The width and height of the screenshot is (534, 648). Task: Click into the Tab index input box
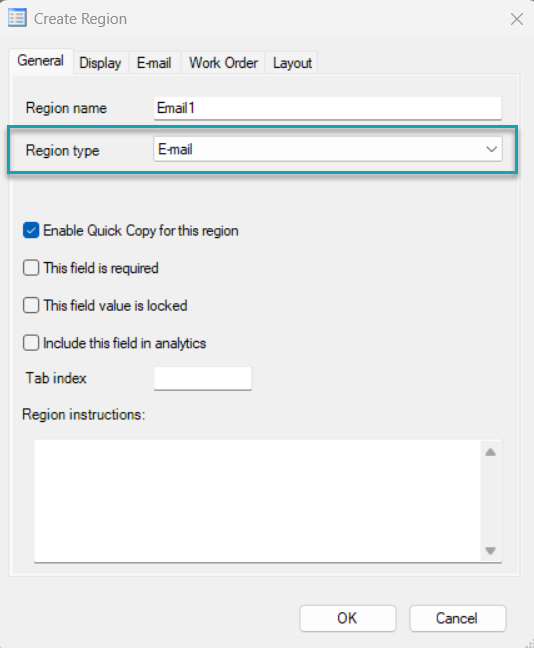pyautogui.click(x=203, y=378)
